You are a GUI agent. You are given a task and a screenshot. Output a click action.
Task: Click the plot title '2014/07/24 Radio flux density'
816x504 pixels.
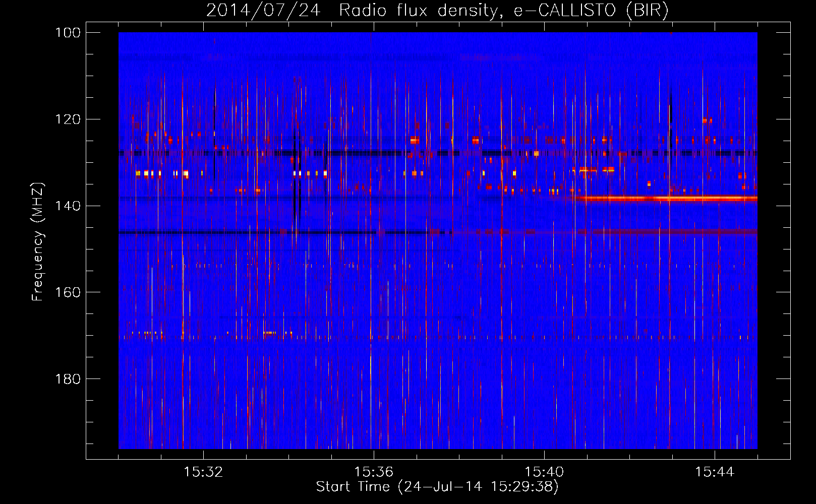click(438, 10)
